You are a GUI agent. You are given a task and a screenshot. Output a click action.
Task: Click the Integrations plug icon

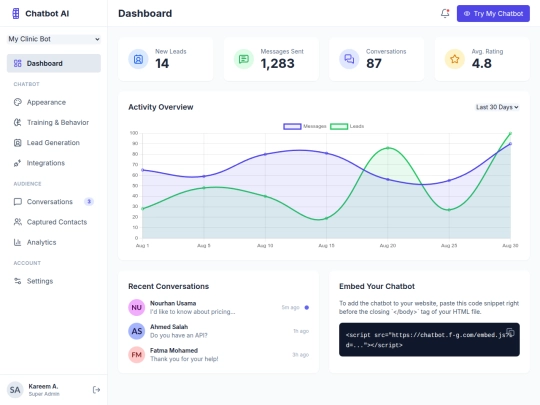pyautogui.click(x=18, y=163)
